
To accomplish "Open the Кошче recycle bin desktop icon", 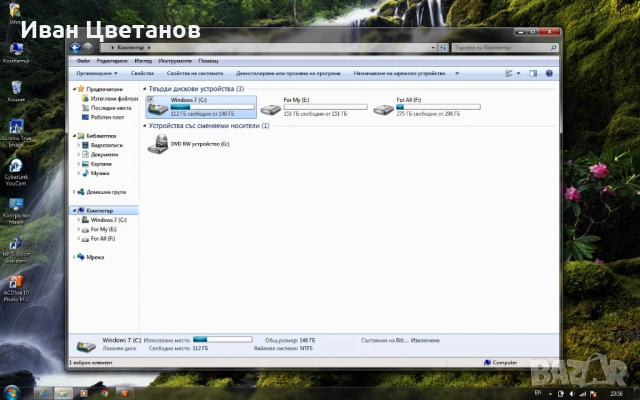I will coord(16,91).
